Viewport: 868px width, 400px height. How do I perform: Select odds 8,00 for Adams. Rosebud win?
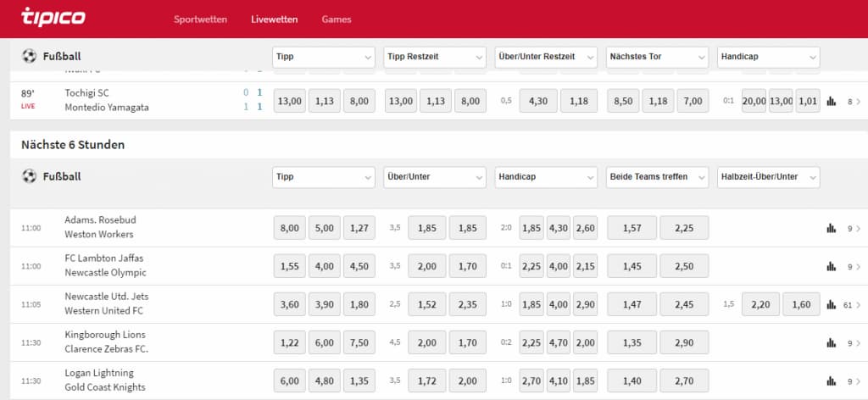tap(289, 228)
